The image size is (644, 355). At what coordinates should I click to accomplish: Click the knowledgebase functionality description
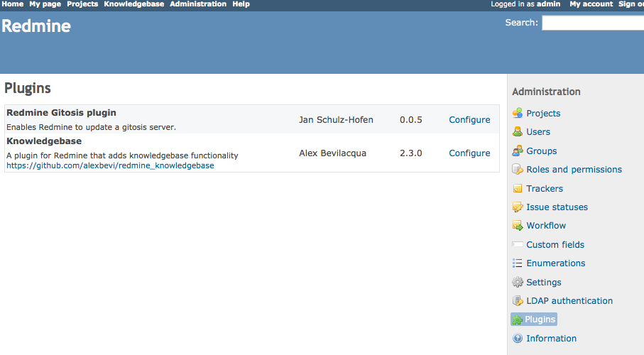tap(122, 155)
